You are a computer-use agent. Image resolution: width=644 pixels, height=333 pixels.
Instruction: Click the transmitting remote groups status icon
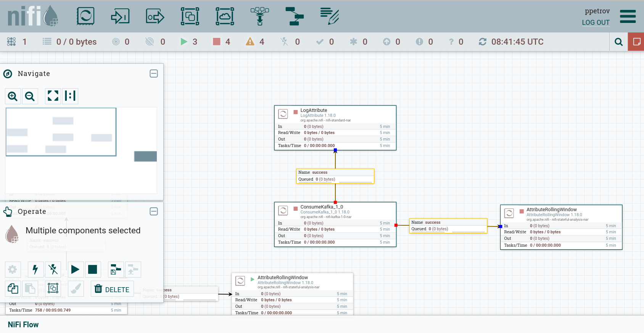pos(116,42)
